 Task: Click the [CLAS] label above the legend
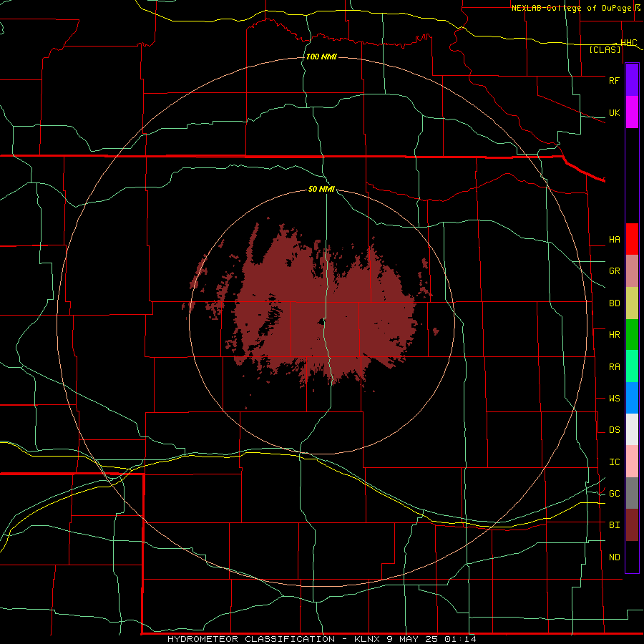point(605,49)
